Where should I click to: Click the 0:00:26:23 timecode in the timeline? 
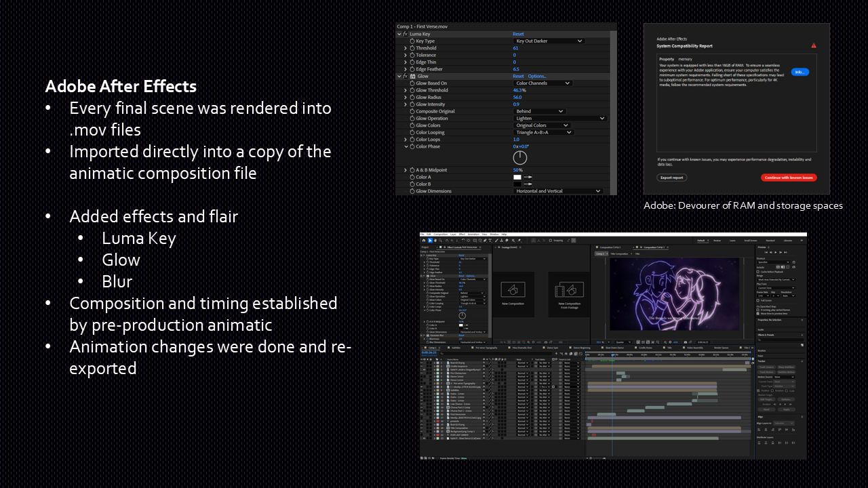pyautogui.click(x=430, y=352)
